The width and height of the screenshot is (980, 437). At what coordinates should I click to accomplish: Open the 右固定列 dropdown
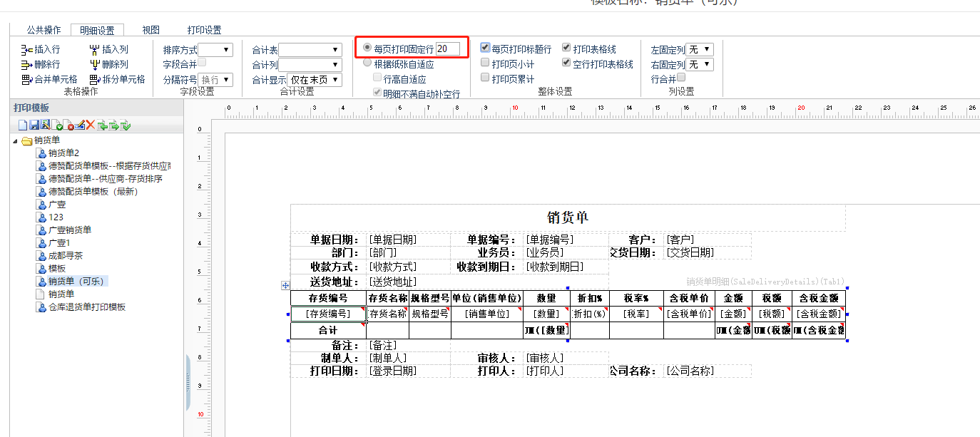coord(700,65)
